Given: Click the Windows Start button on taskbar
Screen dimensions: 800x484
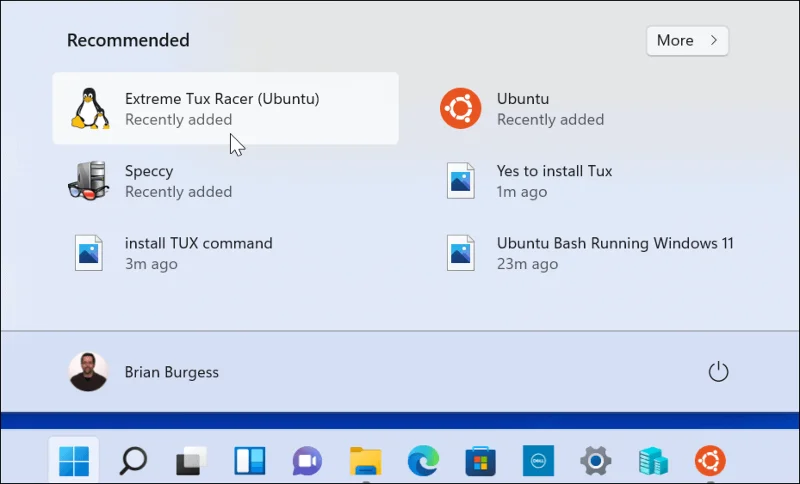Looking at the screenshot, I should click(74, 461).
